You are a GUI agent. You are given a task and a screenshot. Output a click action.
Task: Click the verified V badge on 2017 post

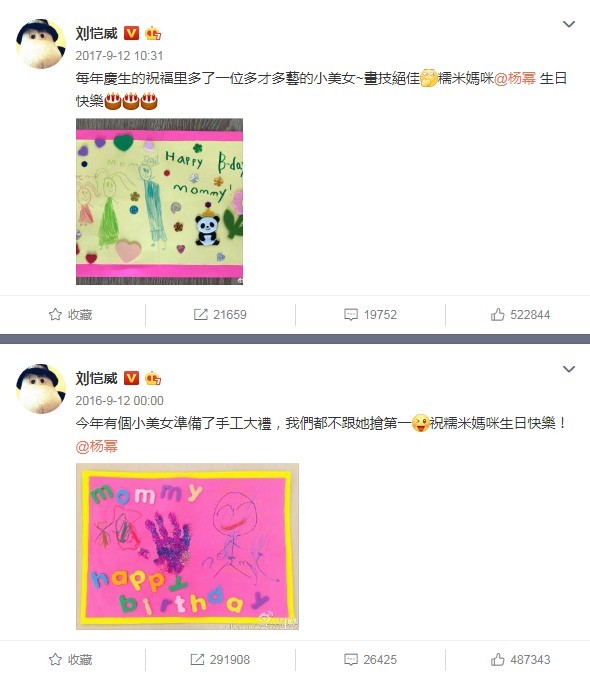tap(131, 33)
